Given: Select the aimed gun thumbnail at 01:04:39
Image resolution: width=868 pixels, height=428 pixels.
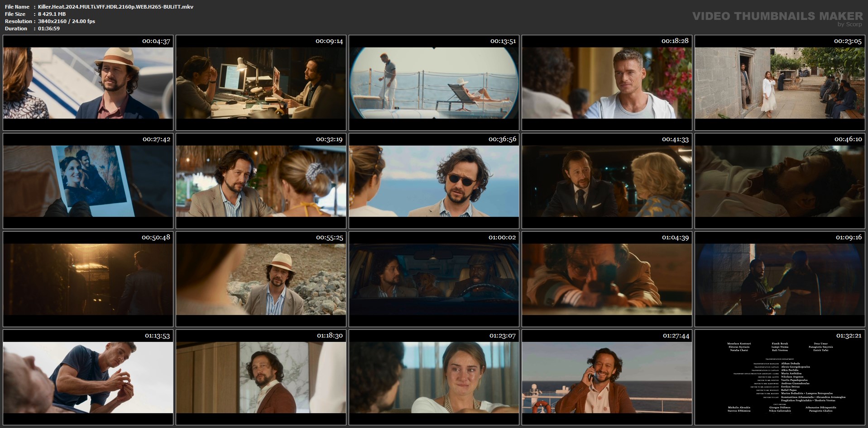Looking at the screenshot, I should click(x=607, y=279).
